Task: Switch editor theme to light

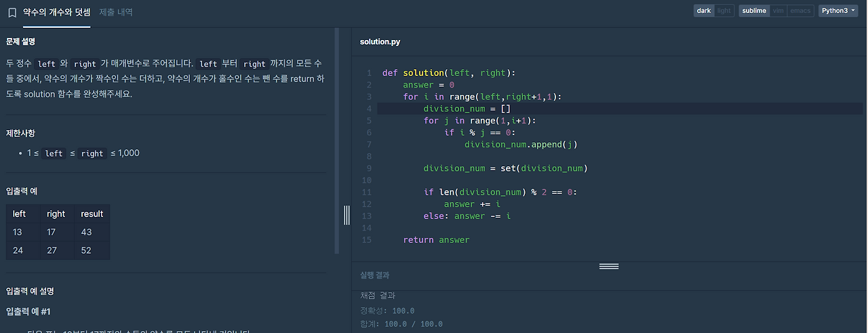Action: [x=724, y=11]
